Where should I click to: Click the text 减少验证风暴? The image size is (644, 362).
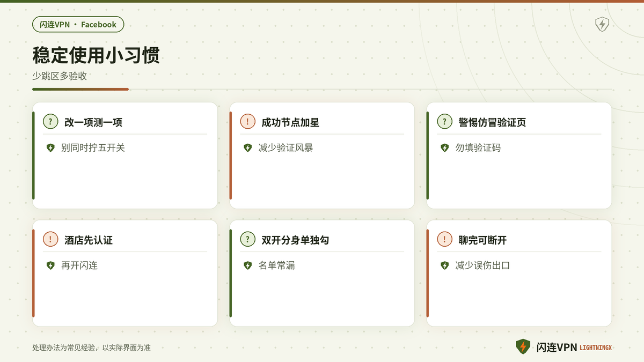(x=286, y=147)
